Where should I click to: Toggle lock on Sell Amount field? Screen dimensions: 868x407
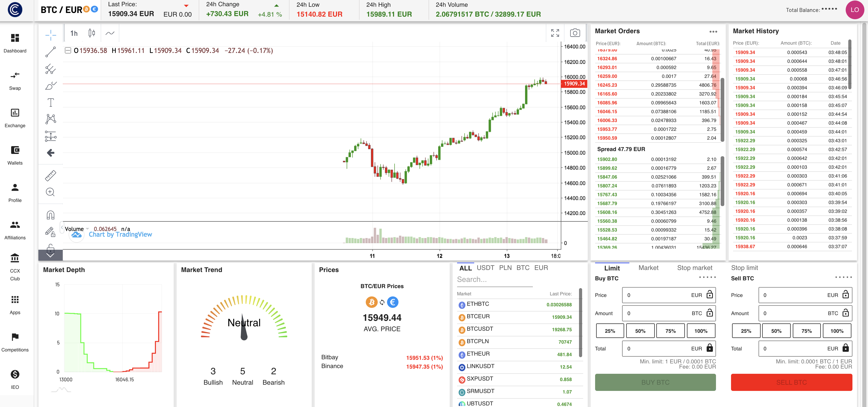(x=845, y=313)
